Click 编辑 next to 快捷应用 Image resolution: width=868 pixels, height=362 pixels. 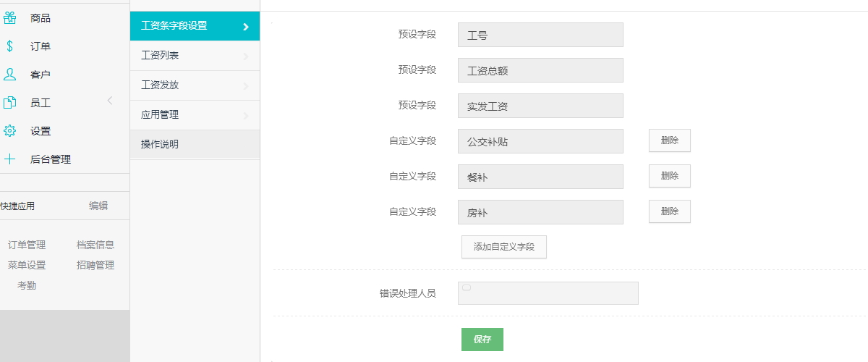coord(98,206)
